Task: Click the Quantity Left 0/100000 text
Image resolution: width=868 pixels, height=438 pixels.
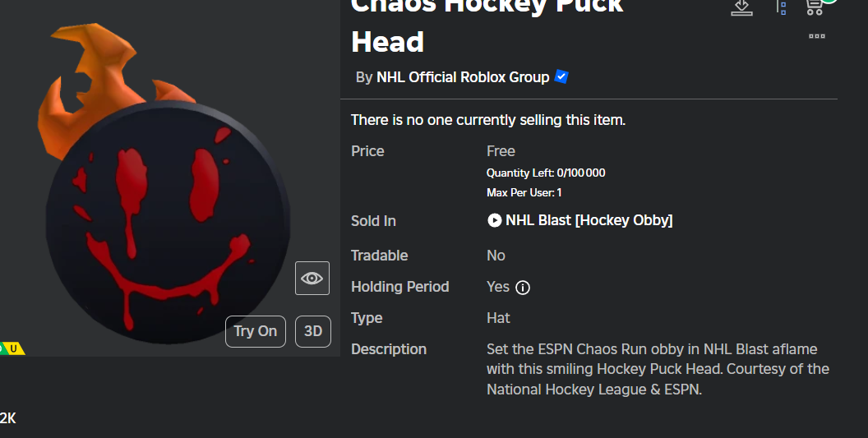Action: [546, 173]
